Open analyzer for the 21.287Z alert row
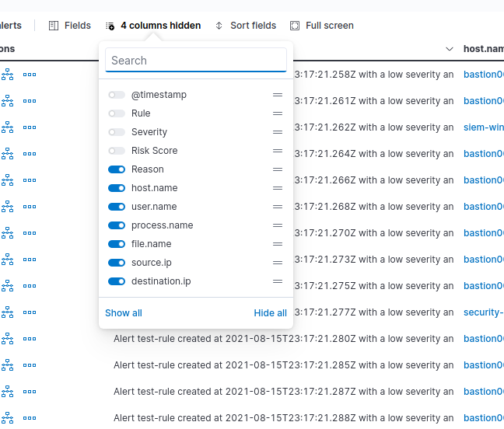Viewport: 504px width, 429px height. click(x=8, y=392)
